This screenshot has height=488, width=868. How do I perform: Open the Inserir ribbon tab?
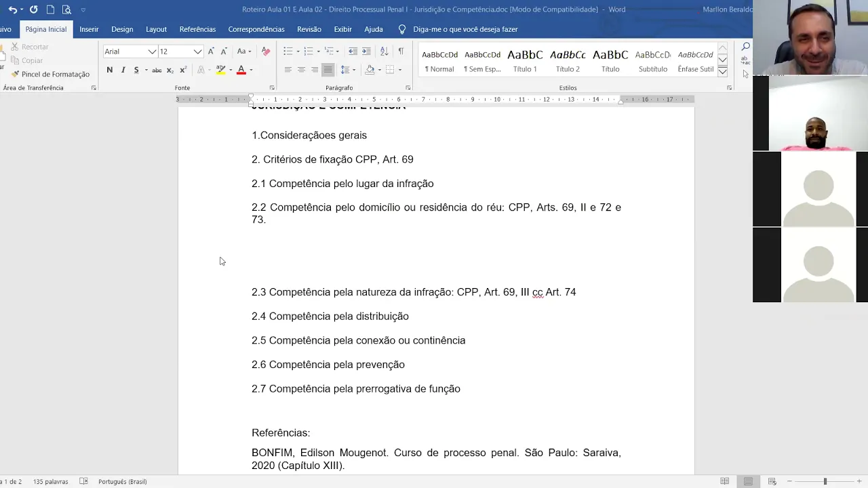[x=89, y=29]
